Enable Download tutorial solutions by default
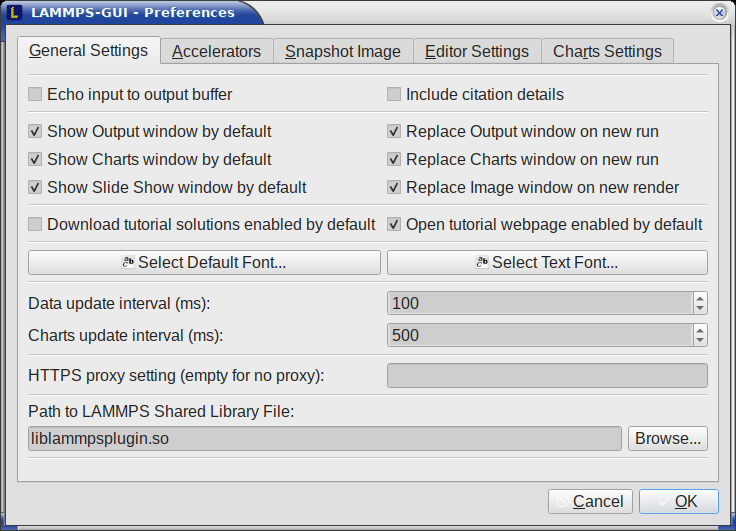 pyautogui.click(x=35, y=224)
